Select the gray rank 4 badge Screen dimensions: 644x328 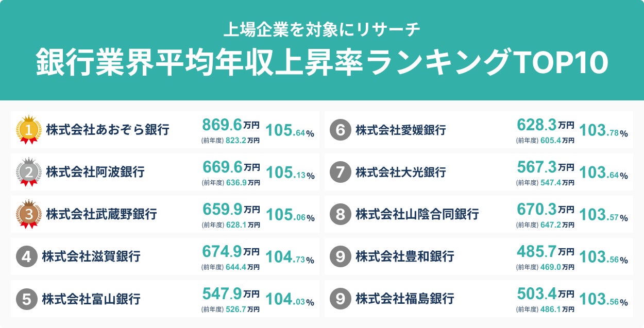pos(26,256)
